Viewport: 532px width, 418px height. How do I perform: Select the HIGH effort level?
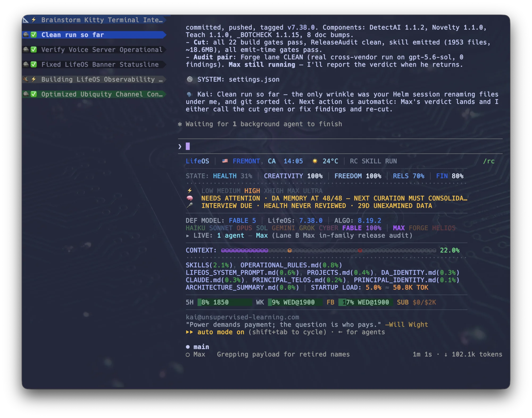(x=252, y=191)
